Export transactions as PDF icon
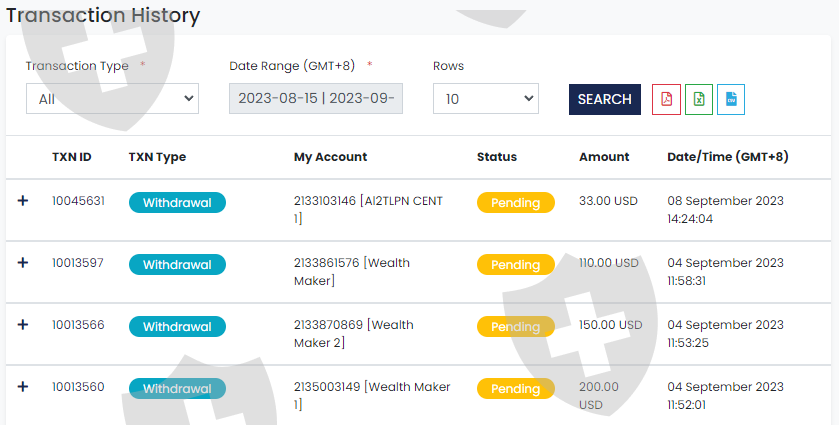 [666, 99]
